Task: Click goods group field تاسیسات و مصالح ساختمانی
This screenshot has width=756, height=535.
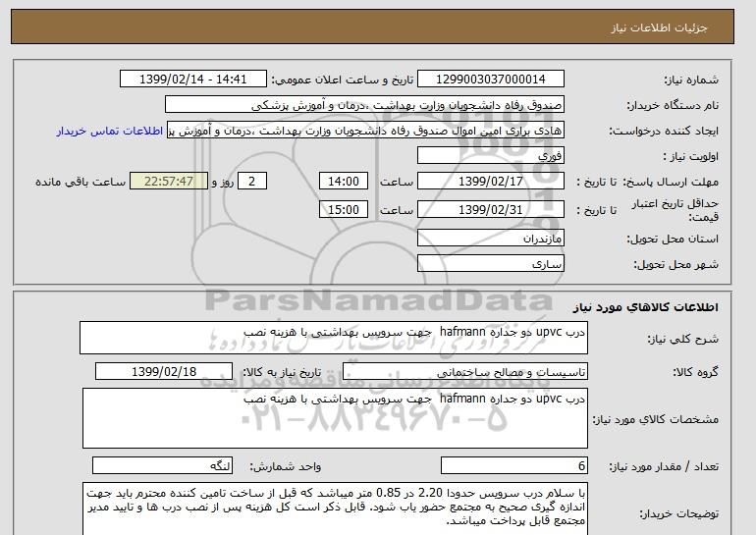Action: tap(465, 372)
